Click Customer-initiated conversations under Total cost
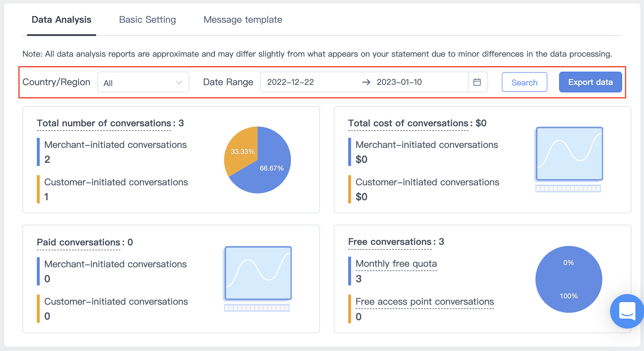This screenshot has width=644, height=351. [427, 182]
